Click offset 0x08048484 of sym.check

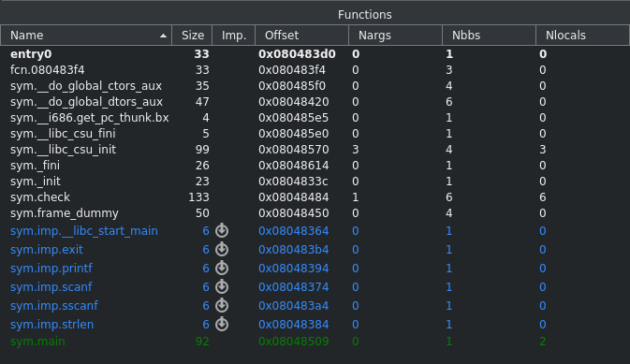tap(294, 197)
